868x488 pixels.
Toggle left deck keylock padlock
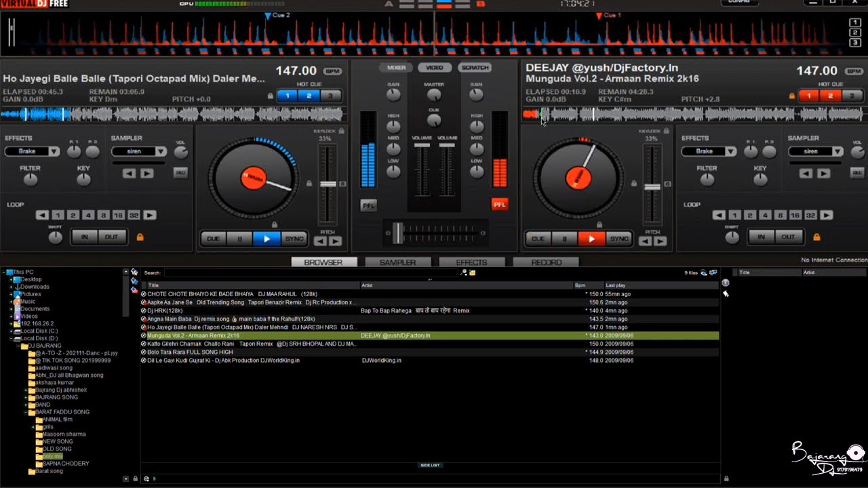click(341, 131)
